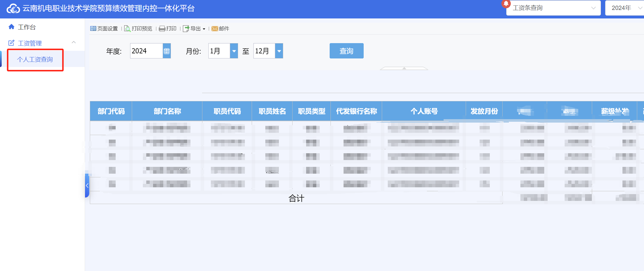Click the export icon in toolbar
The height and width of the screenshot is (271, 644).
click(186, 29)
